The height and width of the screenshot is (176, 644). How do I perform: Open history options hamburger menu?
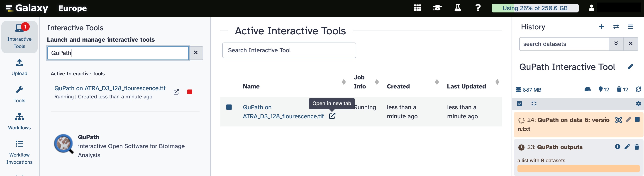(x=630, y=27)
